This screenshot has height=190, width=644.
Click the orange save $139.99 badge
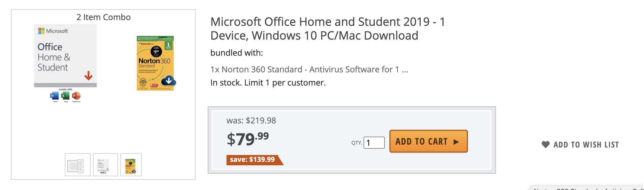pos(252,160)
